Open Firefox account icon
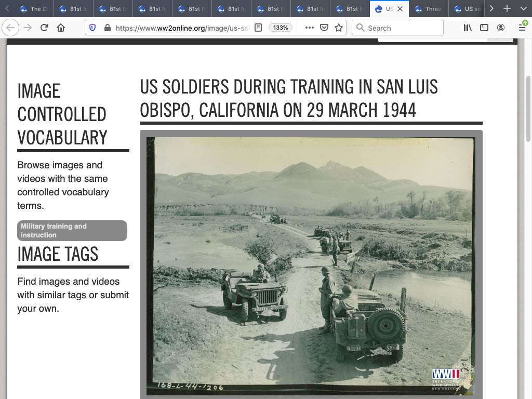The image size is (532, 399). pos(501,28)
